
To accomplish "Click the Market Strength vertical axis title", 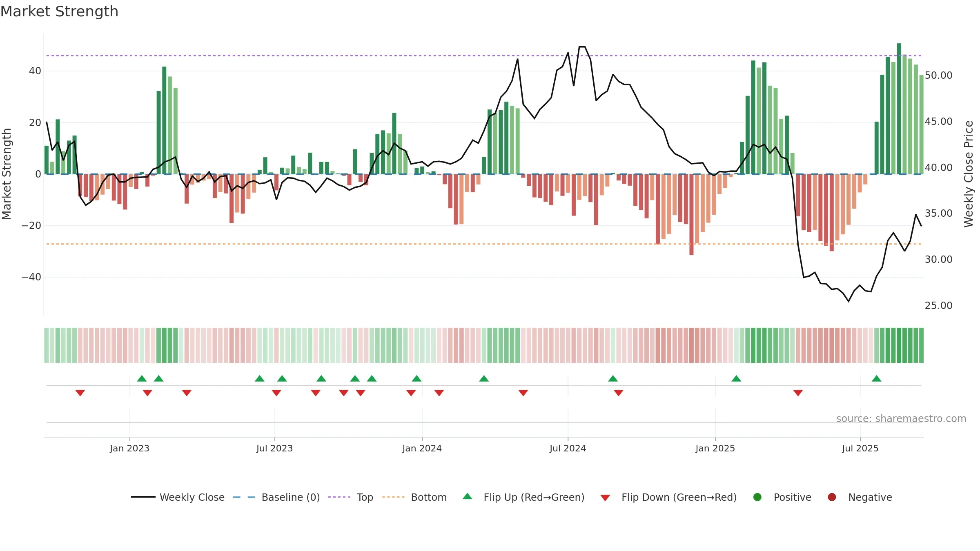I will pos(7,174).
